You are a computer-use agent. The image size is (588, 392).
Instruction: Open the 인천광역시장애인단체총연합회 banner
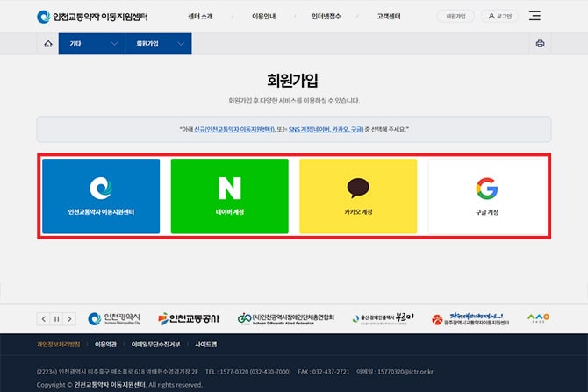[x=286, y=318]
